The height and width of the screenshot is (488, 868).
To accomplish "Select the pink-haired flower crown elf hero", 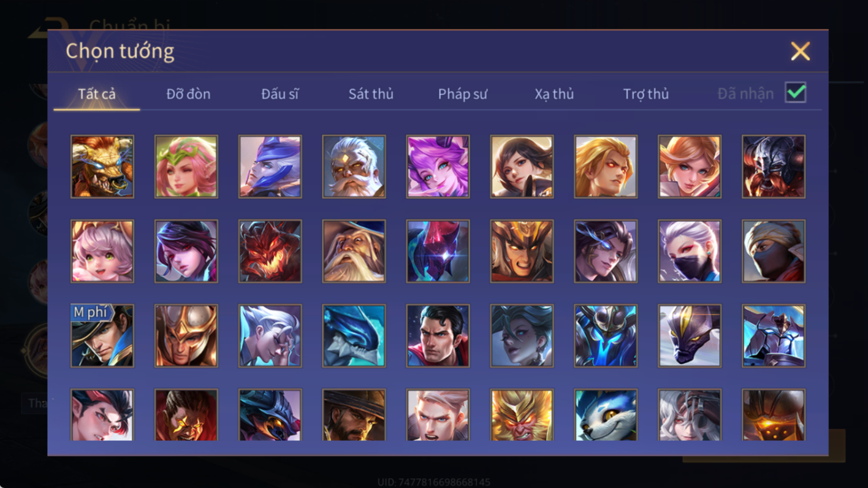I will [186, 167].
